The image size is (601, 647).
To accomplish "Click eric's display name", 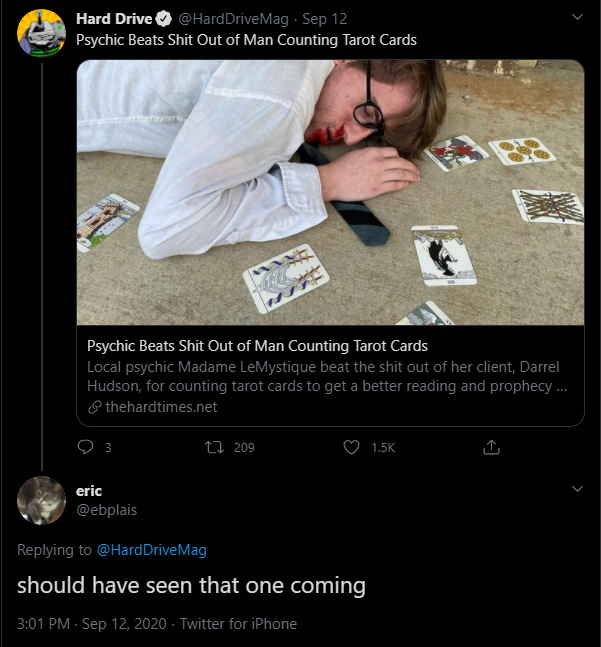I will [89, 490].
